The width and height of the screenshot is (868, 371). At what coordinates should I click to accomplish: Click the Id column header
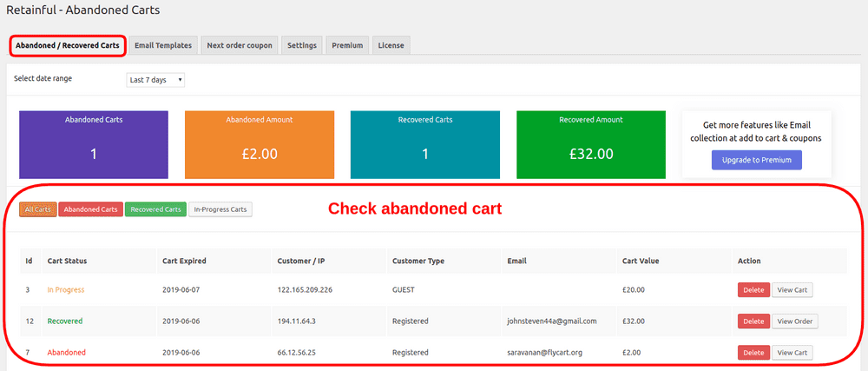(x=29, y=261)
